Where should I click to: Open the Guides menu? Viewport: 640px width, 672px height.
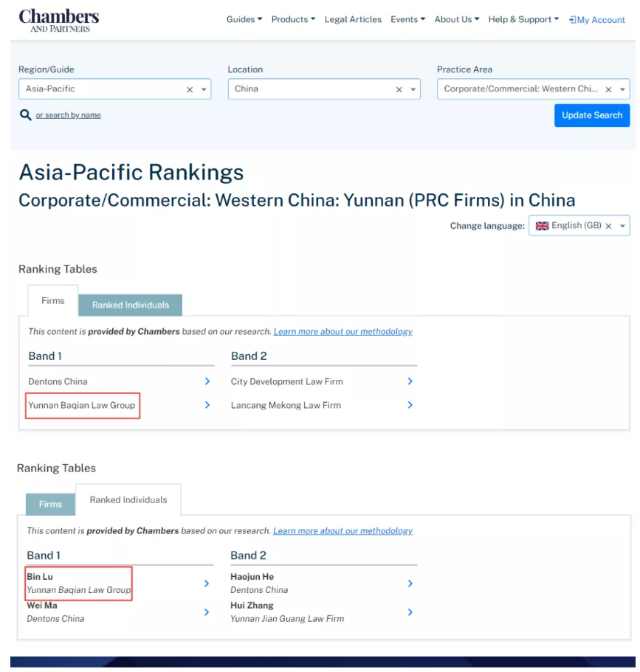tap(244, 19)
